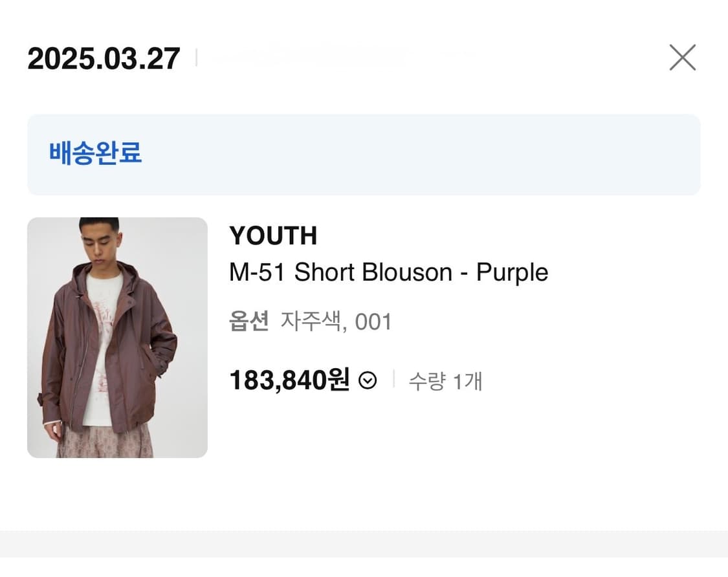This screenshot has width=728, height=577.
Task: Click the X icon at top right
Action: click(x=683, y=58)
